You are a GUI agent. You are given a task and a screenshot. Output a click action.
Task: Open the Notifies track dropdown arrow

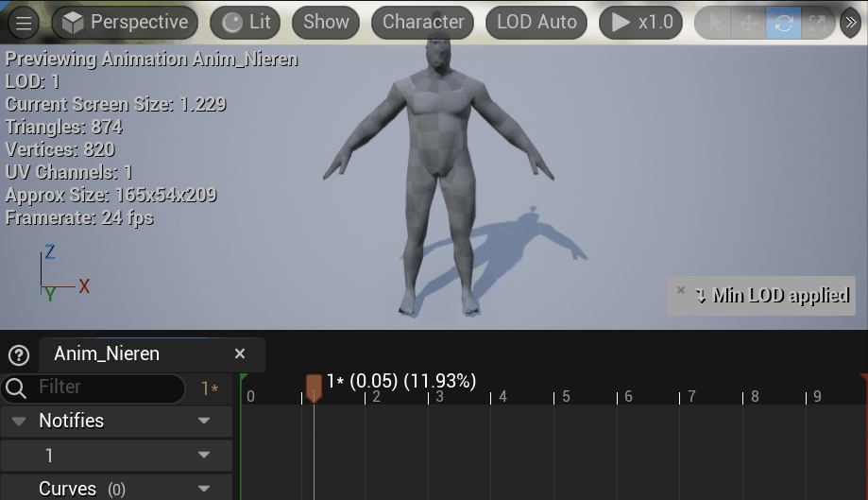[204, 421]
